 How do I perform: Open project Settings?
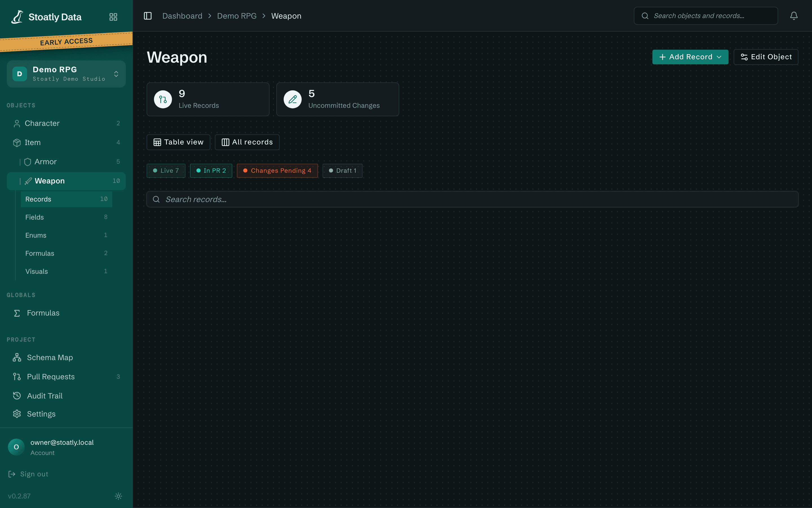66,414
